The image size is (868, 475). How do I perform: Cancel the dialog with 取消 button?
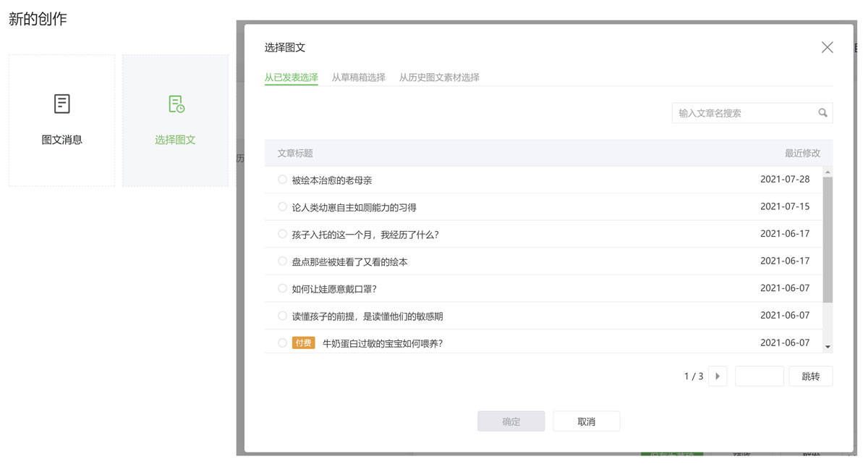[x=587, y=421]
